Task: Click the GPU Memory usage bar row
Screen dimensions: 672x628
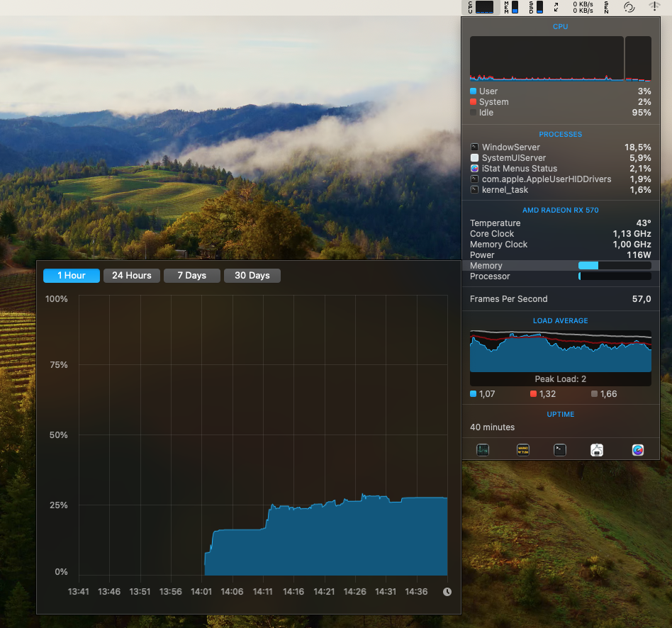Action: [x=560, y=266]
